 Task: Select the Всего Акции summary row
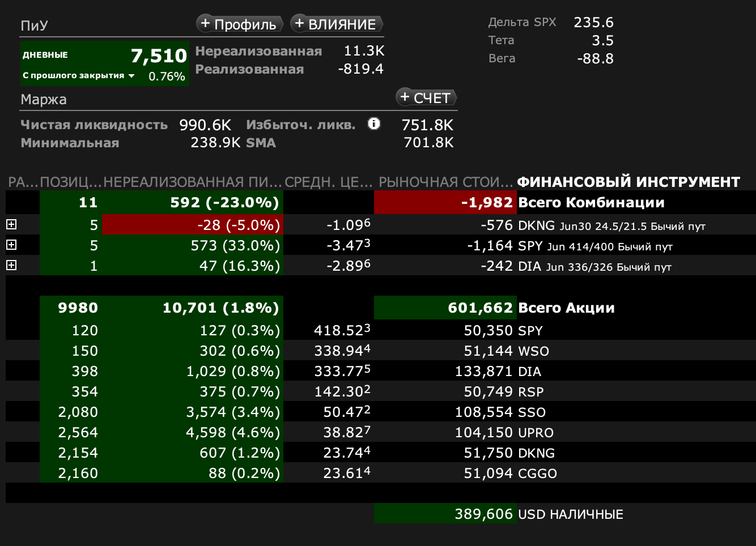point(380,308)
